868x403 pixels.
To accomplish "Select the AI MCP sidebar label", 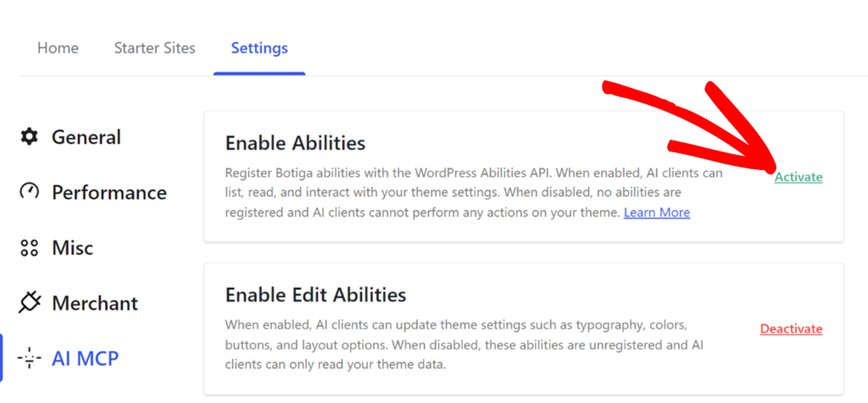I will coord(86,359).
